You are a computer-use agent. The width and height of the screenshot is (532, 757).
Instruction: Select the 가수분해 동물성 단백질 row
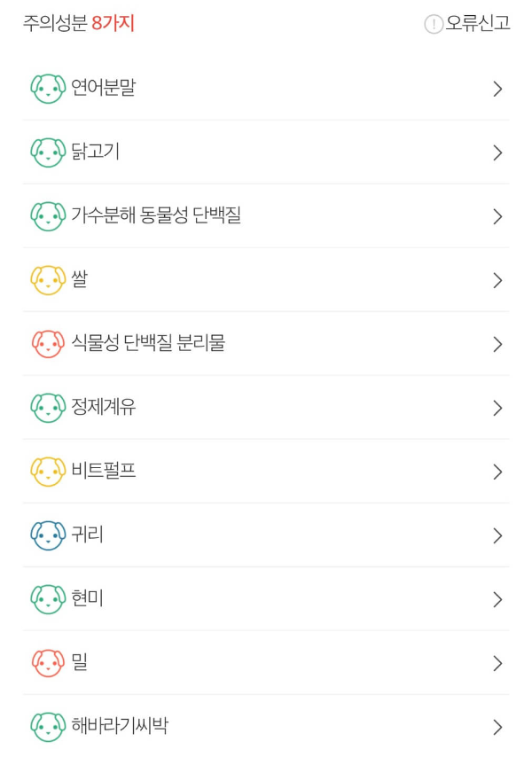point(266,216)
